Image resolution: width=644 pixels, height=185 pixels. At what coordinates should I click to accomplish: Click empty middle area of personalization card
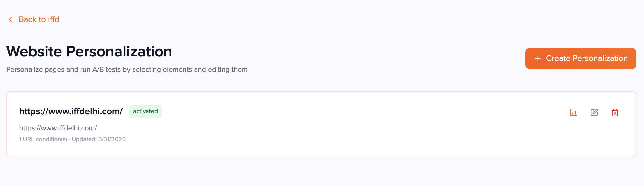pos(337,124)
